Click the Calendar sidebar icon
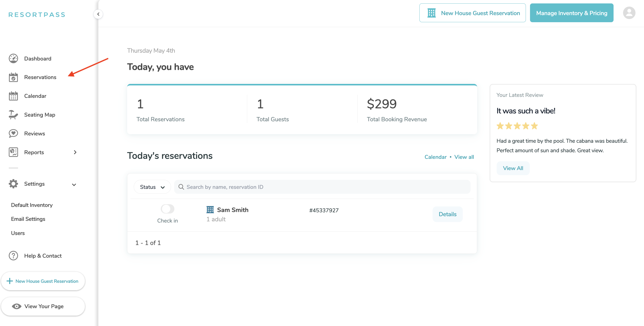 click(x=13, y=96)
